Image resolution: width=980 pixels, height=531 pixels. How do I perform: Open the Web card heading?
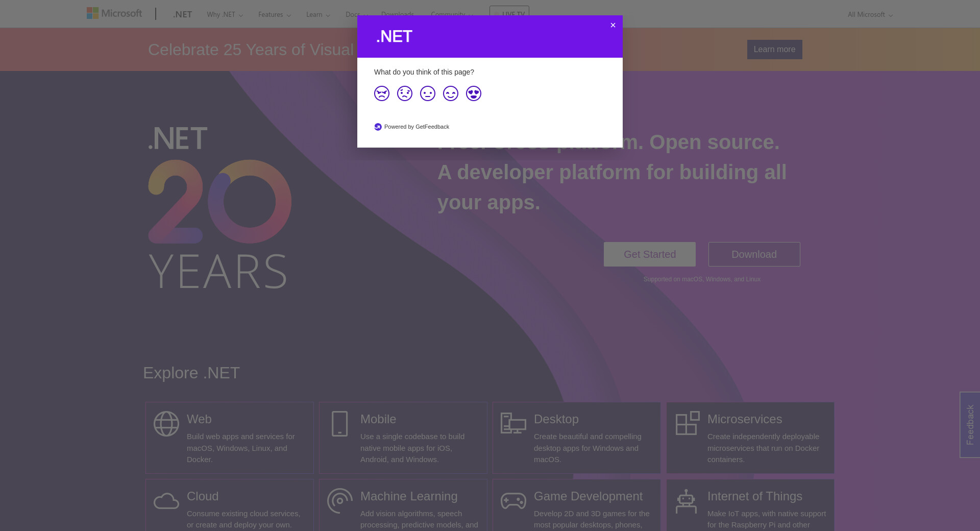199,419
